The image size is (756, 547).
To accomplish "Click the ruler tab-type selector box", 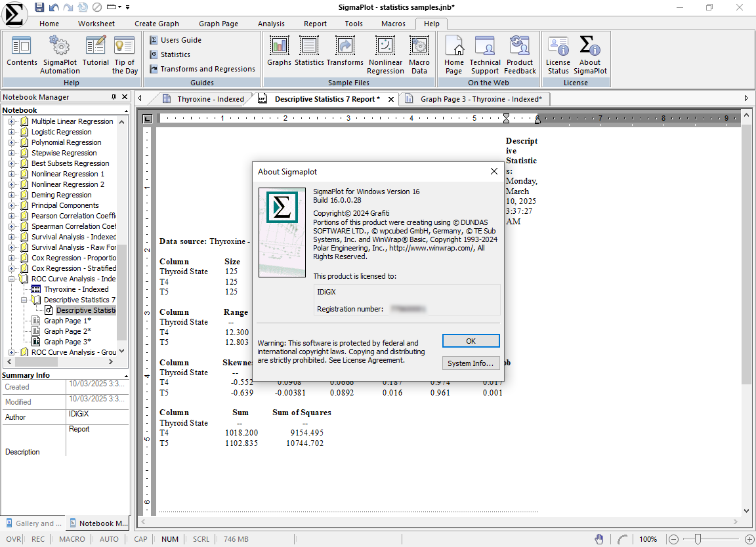I will (148, 118).
